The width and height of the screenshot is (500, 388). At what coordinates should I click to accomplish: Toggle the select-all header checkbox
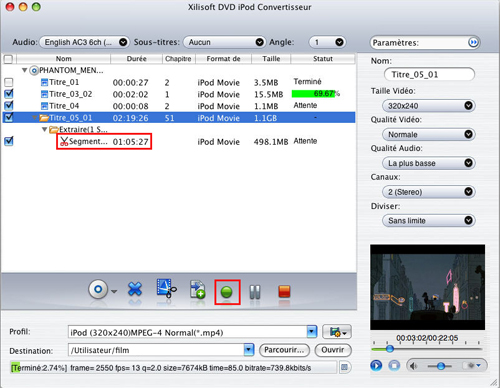(x=8, y=59)
